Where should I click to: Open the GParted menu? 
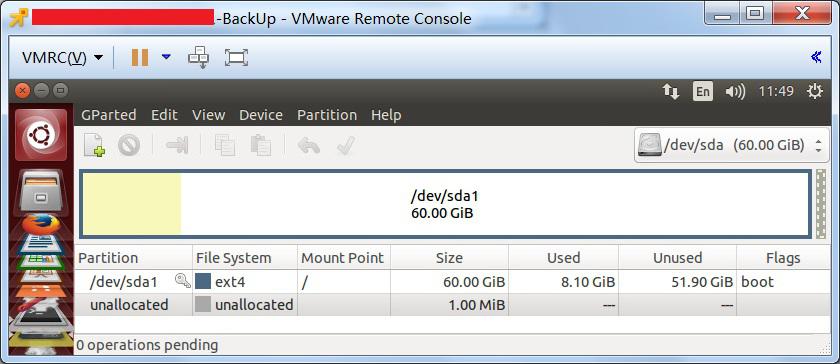coord(109,115)
